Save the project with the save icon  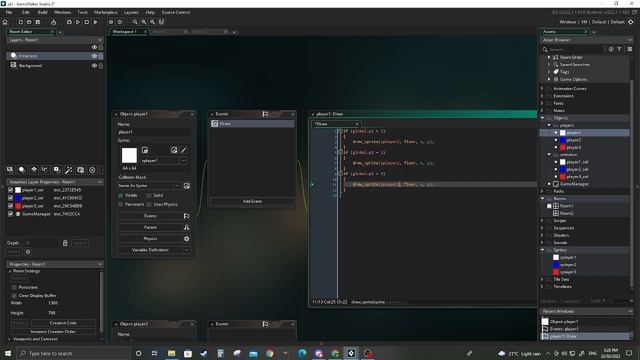pos(38,22)
